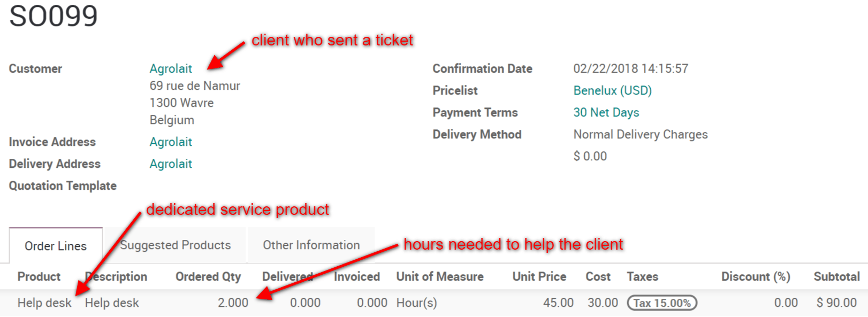Screen dimensions: 868x317
Task: Select the Help desk product cell
Action: point(44,303)
